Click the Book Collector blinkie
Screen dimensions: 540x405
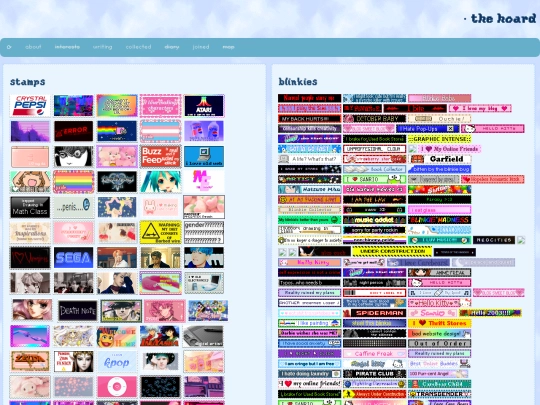point(374,169)
